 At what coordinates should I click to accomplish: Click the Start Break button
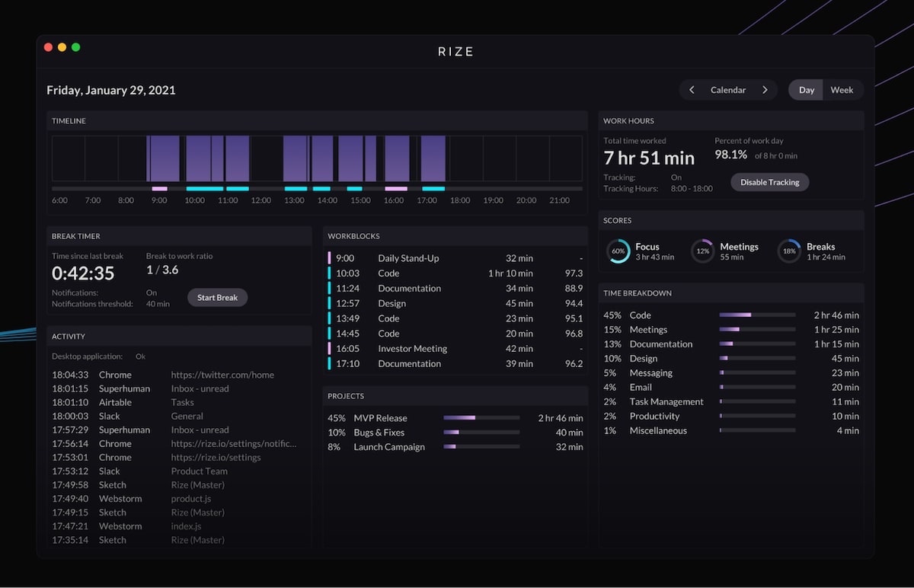pos(217,297)
